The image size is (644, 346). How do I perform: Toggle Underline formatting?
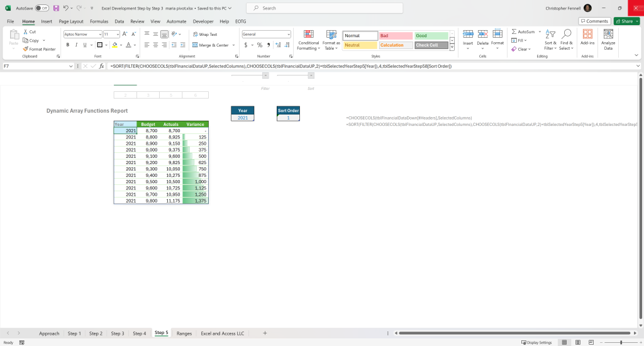click(85, 45)
